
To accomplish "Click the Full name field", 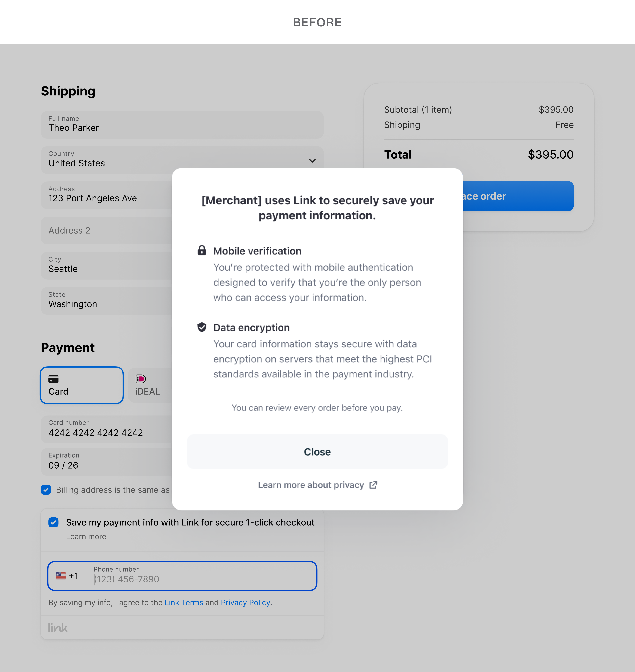I will 182,125.
